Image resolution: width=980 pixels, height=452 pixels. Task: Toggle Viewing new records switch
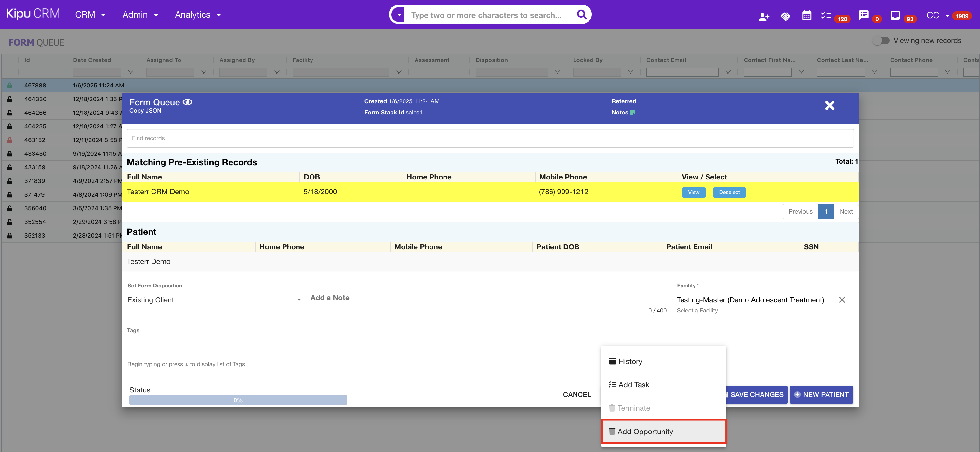(x=881, y=40)
